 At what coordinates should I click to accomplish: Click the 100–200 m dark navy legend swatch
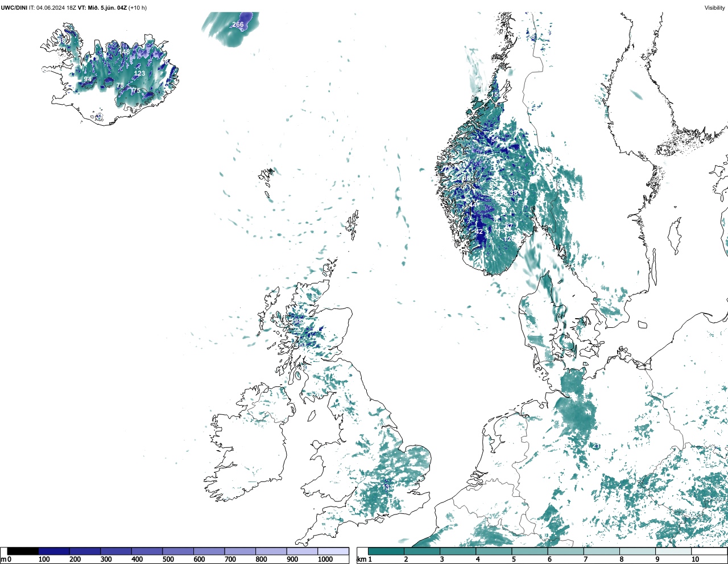(54, 551)
